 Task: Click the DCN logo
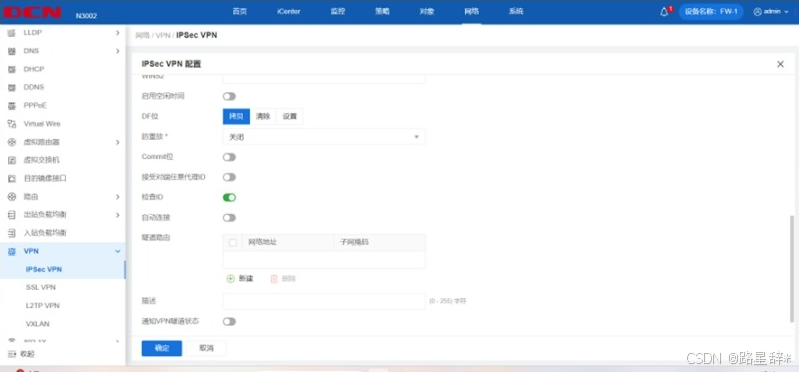(x=33, y=12)
